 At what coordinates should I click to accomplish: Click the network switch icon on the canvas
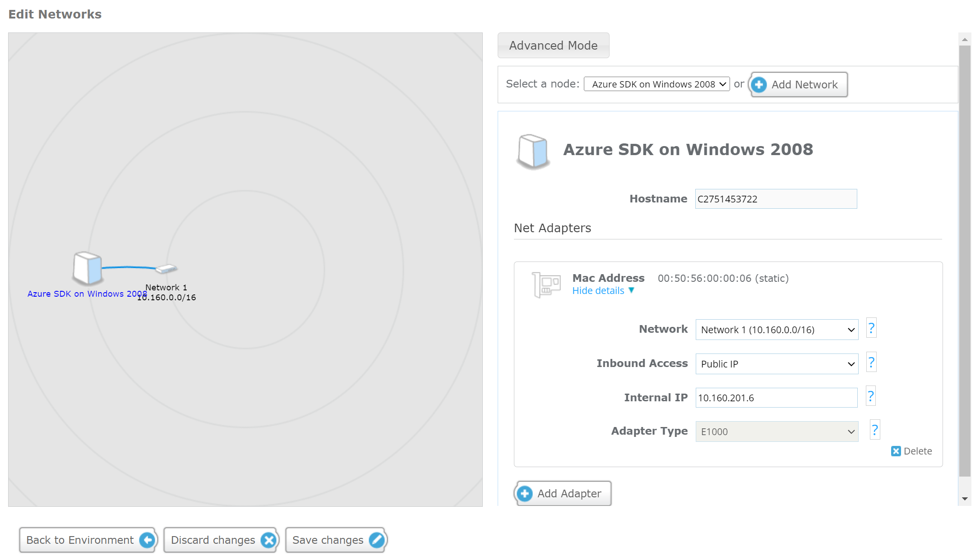click(x=166, y=269)
